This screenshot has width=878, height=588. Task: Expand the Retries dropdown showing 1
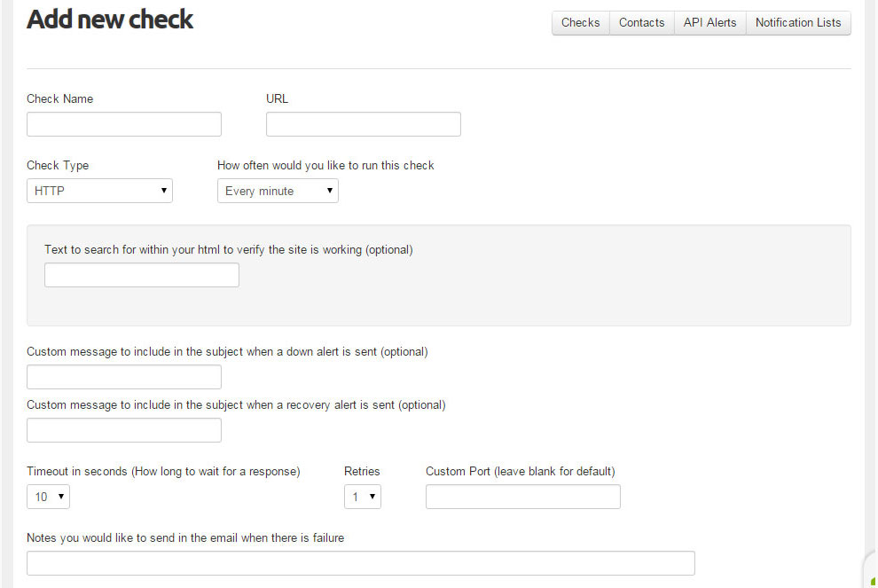[x=363, y=497]
